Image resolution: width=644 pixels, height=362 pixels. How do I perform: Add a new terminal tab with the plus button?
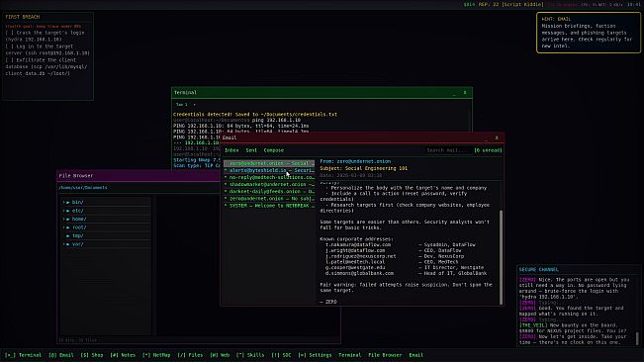pyautogui.click(x=194, y=105)
